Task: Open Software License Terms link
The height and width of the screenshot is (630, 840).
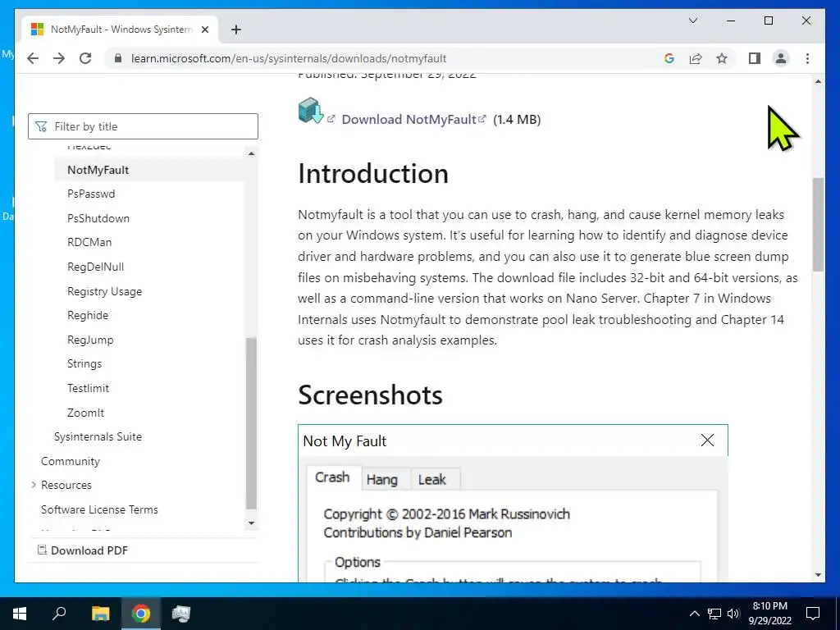Action: 99,509
